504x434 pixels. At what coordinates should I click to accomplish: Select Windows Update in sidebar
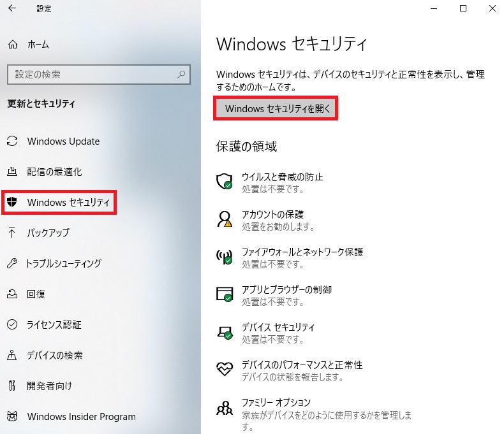point(63,141)
